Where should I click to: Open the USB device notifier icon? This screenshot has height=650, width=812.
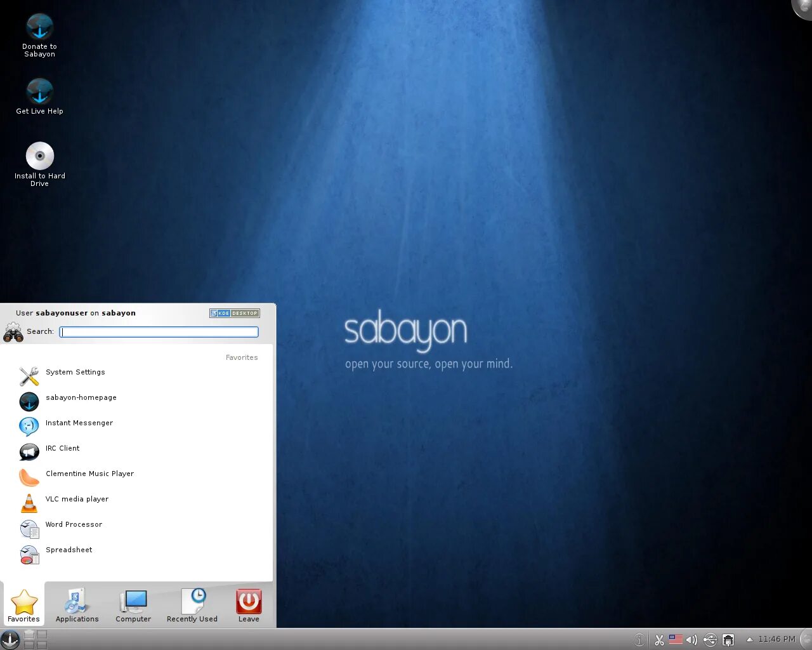(x=710, y=640)
